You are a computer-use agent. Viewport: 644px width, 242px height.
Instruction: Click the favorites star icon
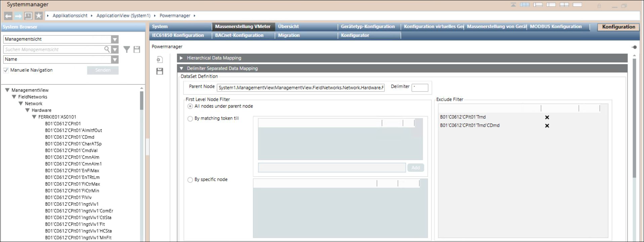(x=39, y=16)
